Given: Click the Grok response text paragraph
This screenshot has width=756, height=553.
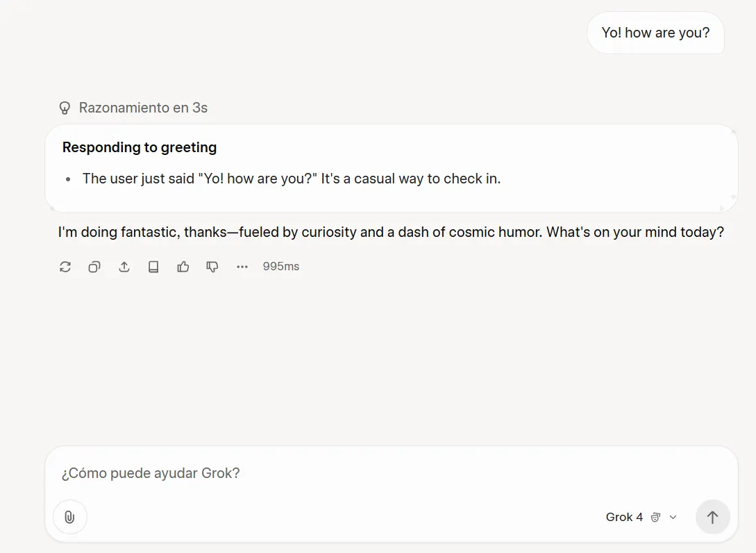Looking at the screenshot, I should (391, 232).
